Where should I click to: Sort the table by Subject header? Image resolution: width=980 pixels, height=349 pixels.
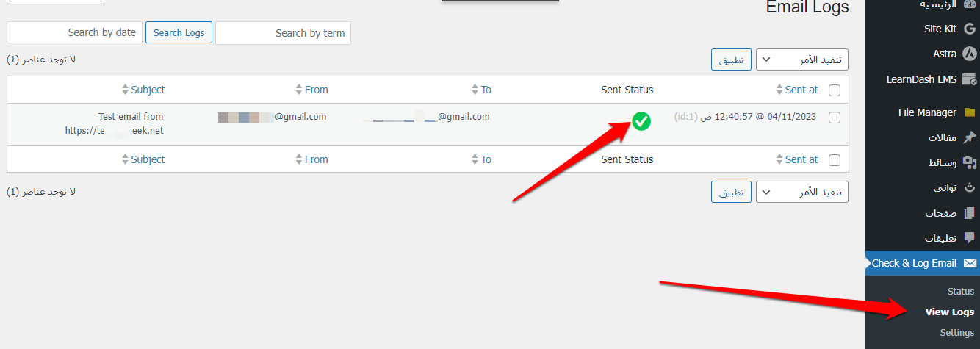point(148,90)
